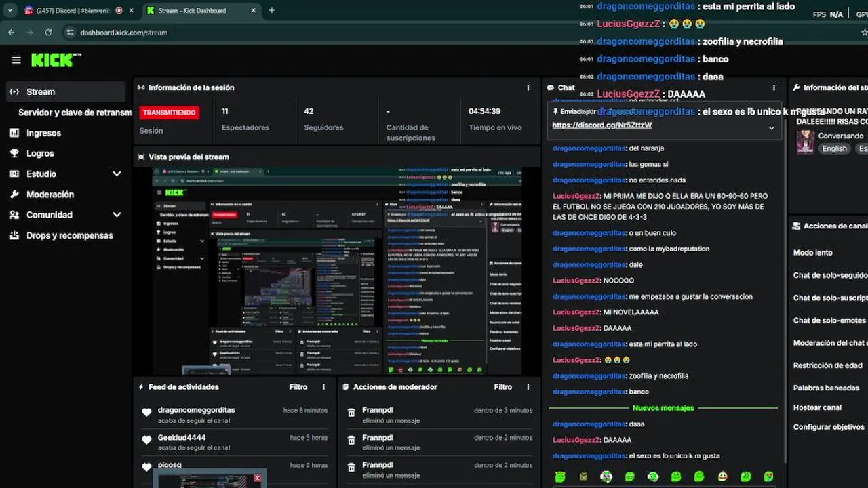Click trash icon for 'dentro de 3 minutos' action
Screen dimensions: 868x488
351,413
